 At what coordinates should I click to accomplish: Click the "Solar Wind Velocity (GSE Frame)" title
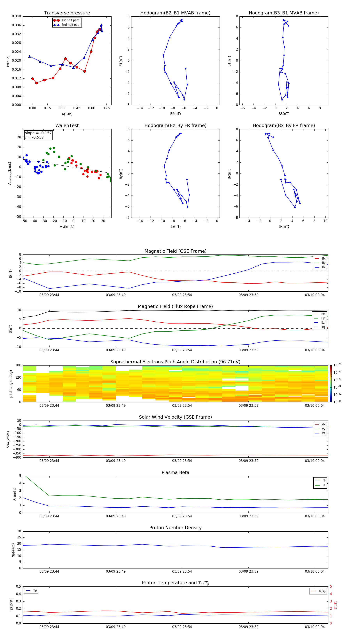pos(175,417)
